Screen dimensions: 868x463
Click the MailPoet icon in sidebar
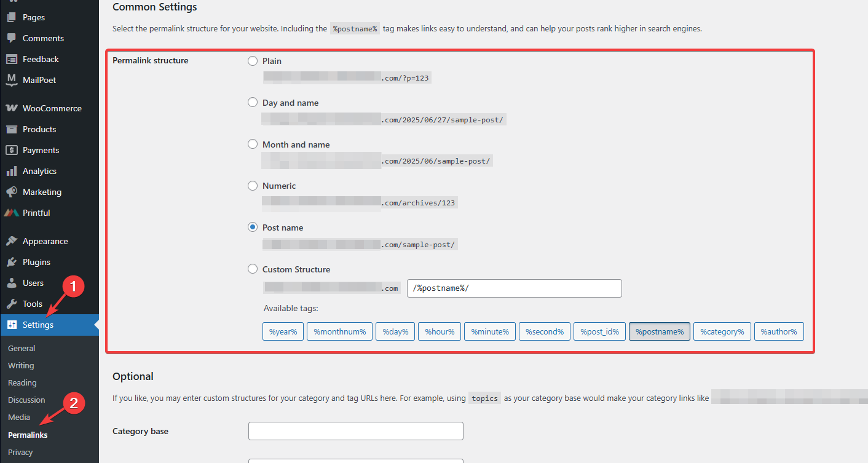tap(12, 80)
